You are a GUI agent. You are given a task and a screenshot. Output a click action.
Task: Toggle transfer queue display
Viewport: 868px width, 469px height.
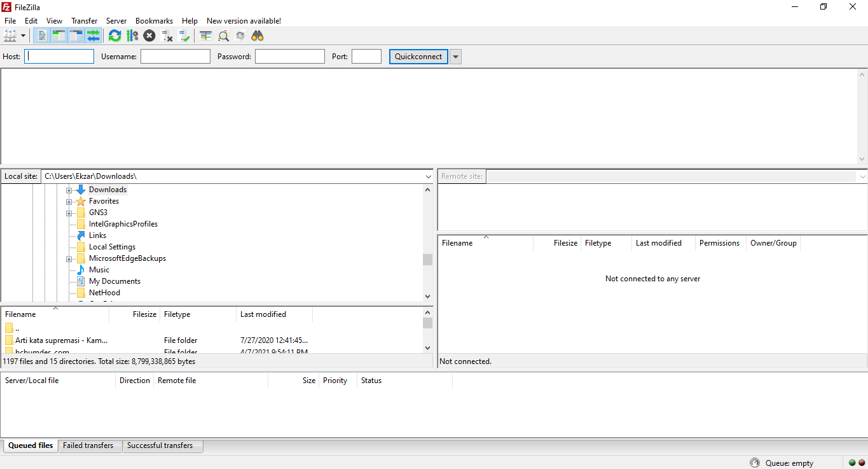93,36
